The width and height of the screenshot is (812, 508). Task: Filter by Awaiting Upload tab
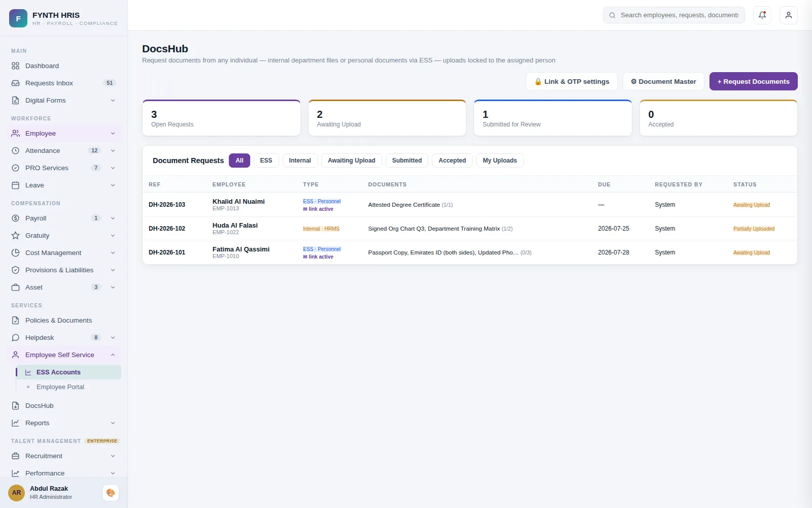point(352,161)
